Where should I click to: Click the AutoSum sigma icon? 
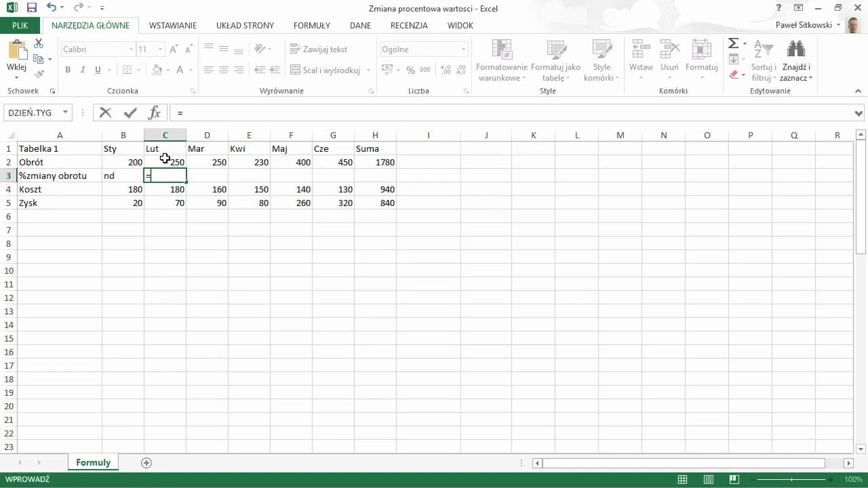coord(733,43)
